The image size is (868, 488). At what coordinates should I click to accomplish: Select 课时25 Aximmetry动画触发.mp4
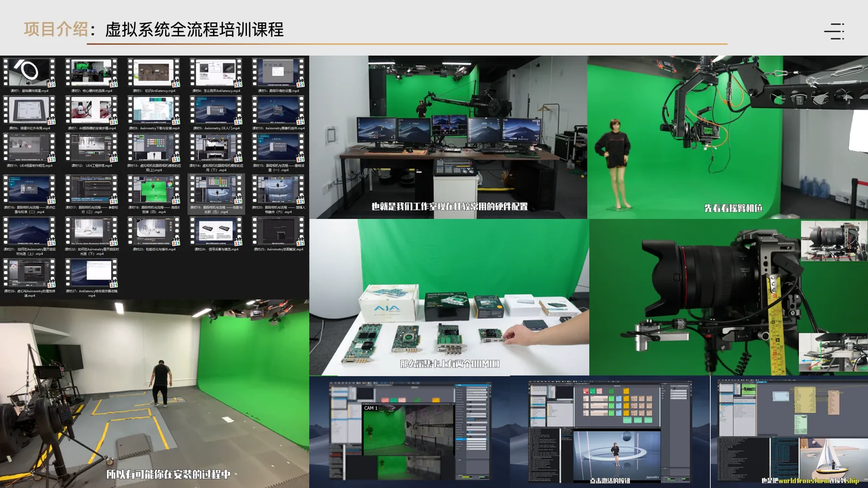278,232
